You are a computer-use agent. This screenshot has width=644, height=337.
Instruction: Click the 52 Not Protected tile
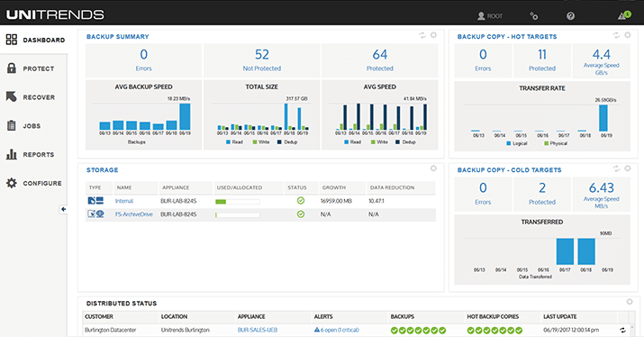tap(261, 61)
